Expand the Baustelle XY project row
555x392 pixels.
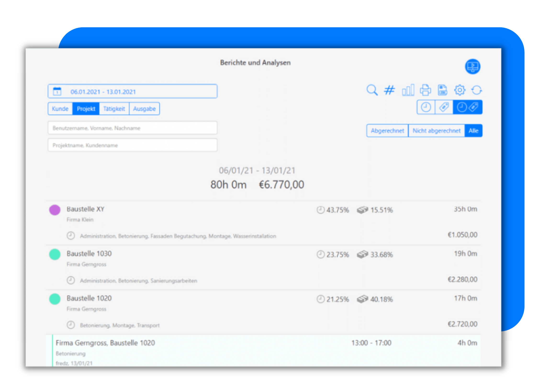click(85, 209)
